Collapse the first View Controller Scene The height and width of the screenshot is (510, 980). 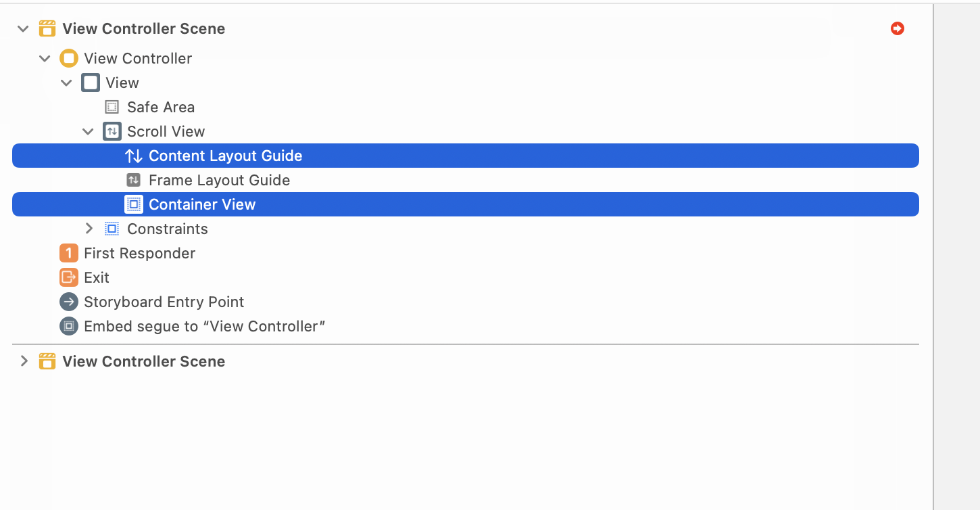(x=24, y=28)
